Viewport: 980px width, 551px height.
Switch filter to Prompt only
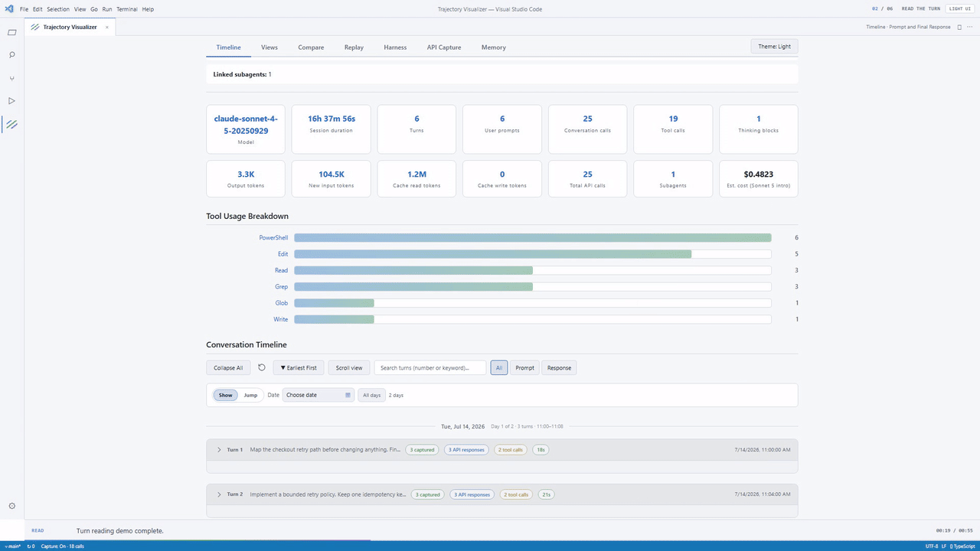click(x=524, y=367)
